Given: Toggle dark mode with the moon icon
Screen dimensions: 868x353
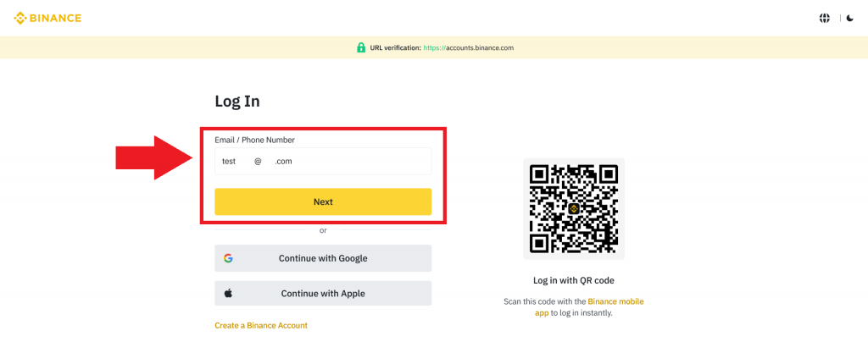Looking at the screenshot, I should [849, 18].
